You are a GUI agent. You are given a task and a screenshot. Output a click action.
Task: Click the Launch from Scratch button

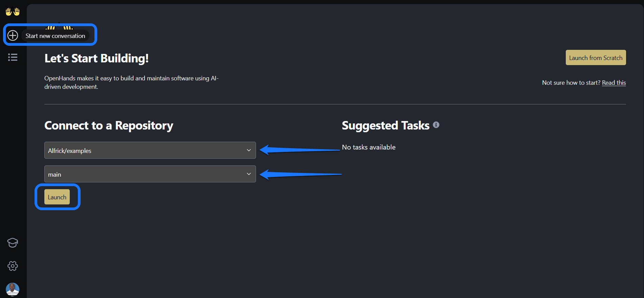pyautogui.click(x=596, y=58)
